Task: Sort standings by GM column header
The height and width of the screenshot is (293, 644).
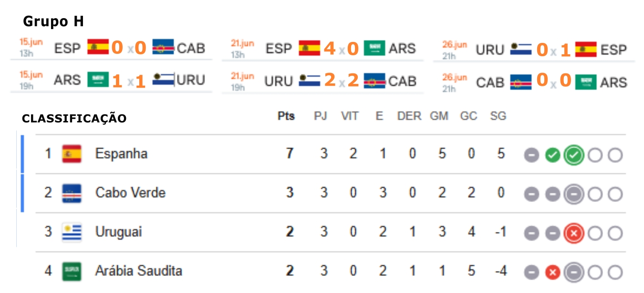Action: click(x=439, y=116)
